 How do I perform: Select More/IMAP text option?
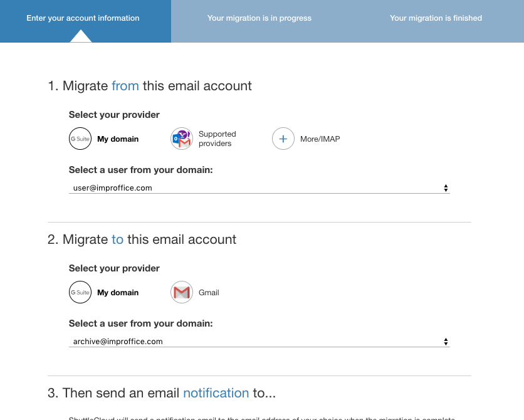pyautogui.click(x=320, y=139)
